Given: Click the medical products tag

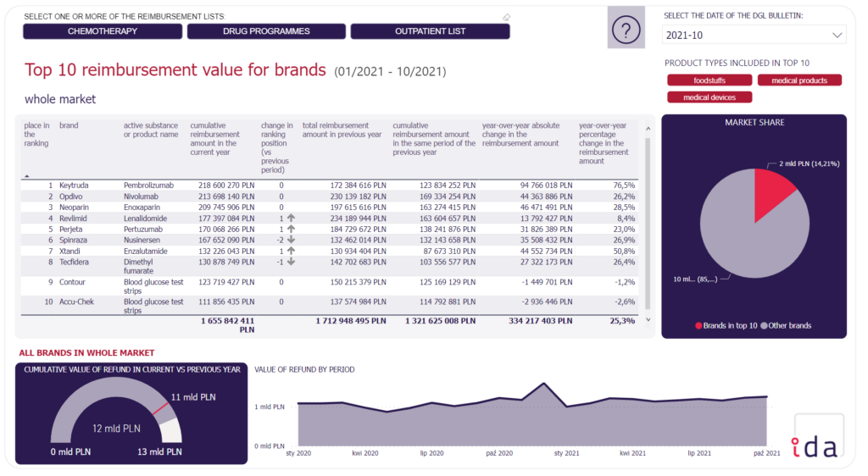Looking at the screenshot, I should tap(799, 80).
